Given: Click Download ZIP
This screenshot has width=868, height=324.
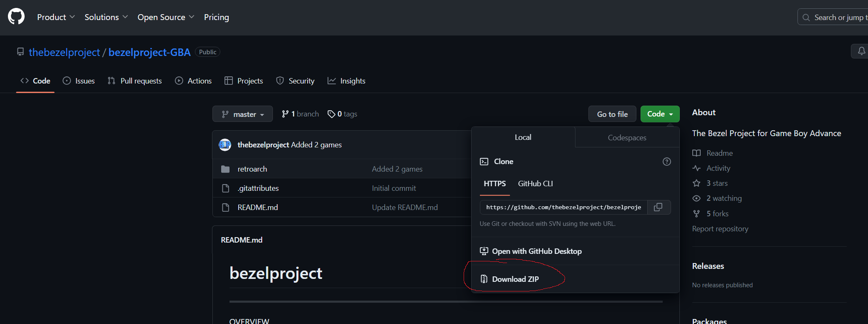Looking at the screenshot, I should [515, 279].
